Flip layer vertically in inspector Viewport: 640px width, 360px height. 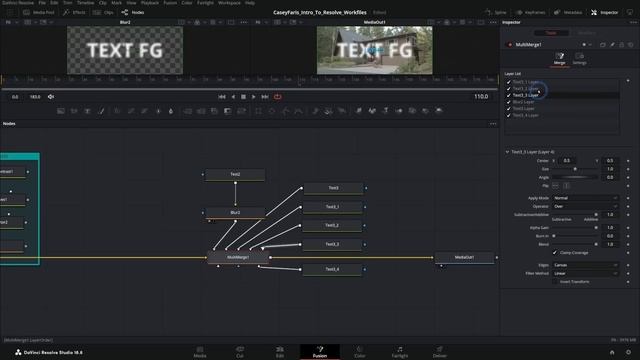point(567,186)
